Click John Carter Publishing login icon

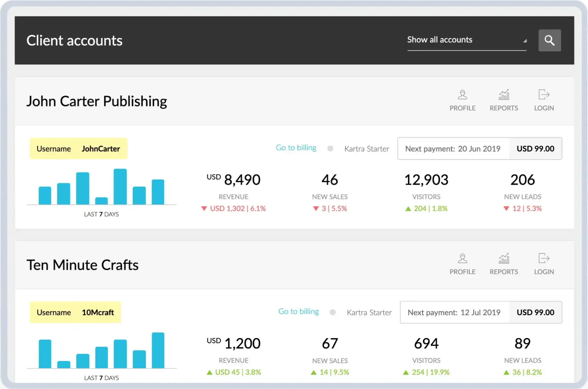tap(544, 95)
